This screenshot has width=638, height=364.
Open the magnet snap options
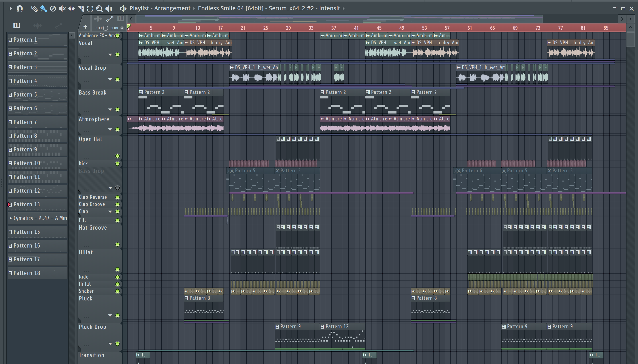[19, 8]
